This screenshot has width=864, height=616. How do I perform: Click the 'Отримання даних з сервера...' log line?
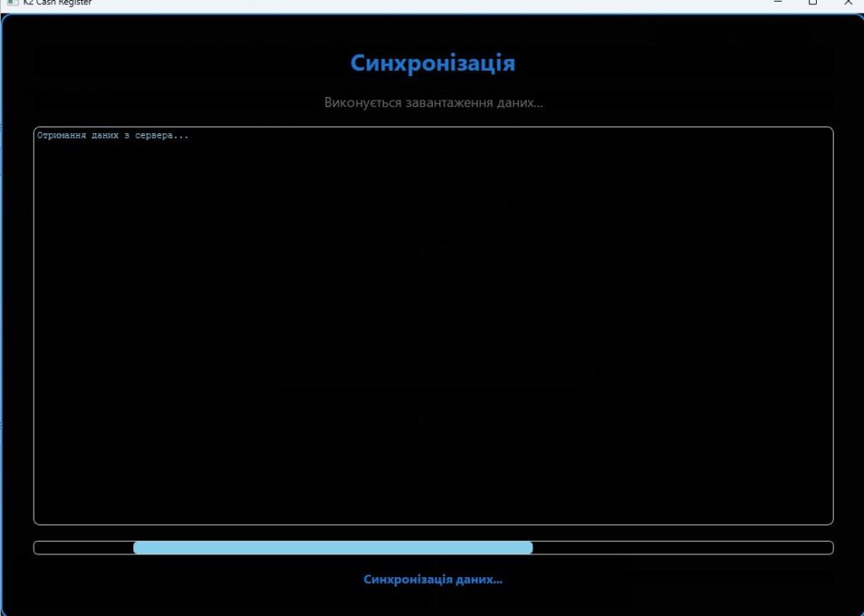[113, 136]
